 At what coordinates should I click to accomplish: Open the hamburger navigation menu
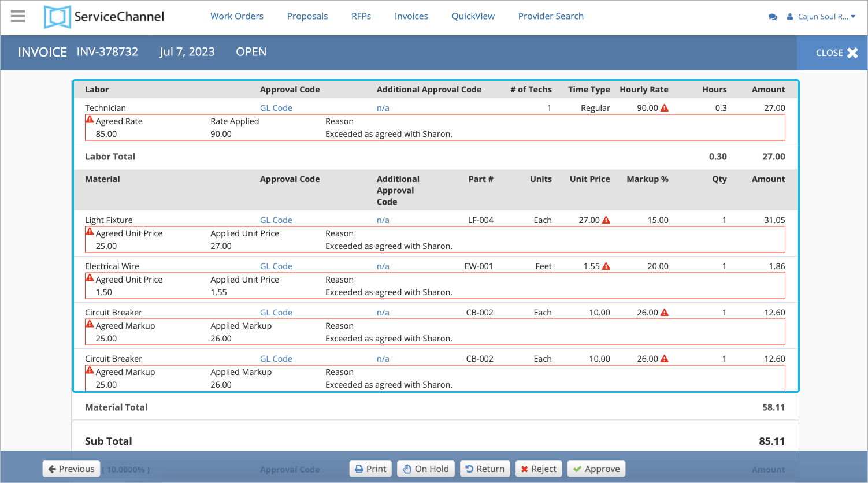[x=18, y=16]
